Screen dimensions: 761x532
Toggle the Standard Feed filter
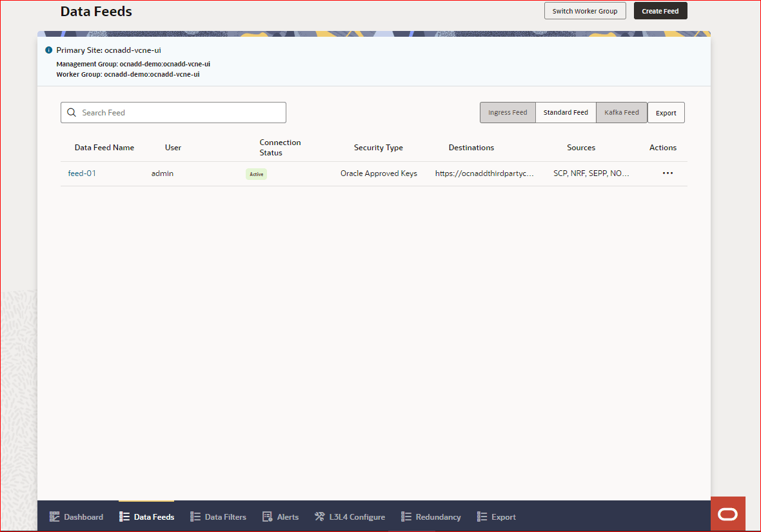click(x=566, y=112)
